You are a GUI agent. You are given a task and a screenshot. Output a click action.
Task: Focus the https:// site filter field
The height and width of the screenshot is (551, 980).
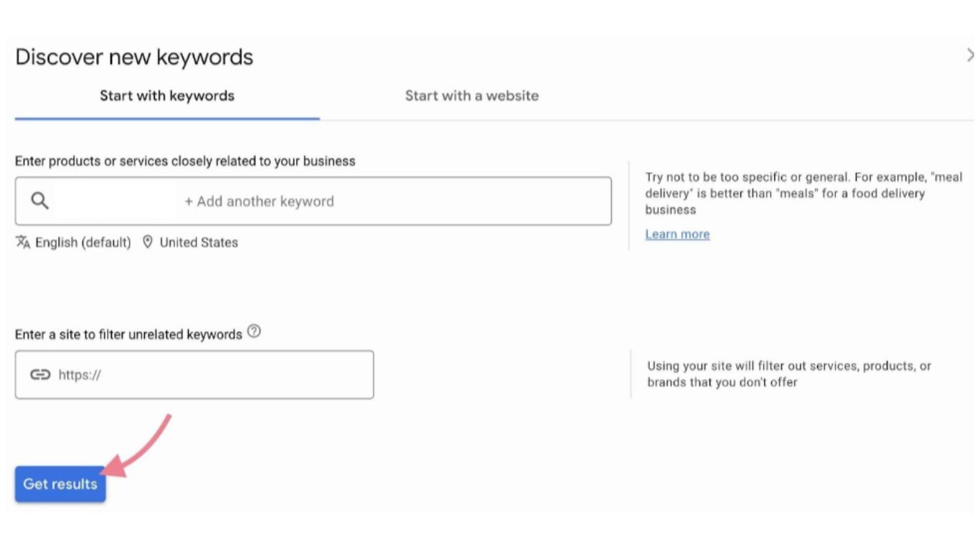194,375
